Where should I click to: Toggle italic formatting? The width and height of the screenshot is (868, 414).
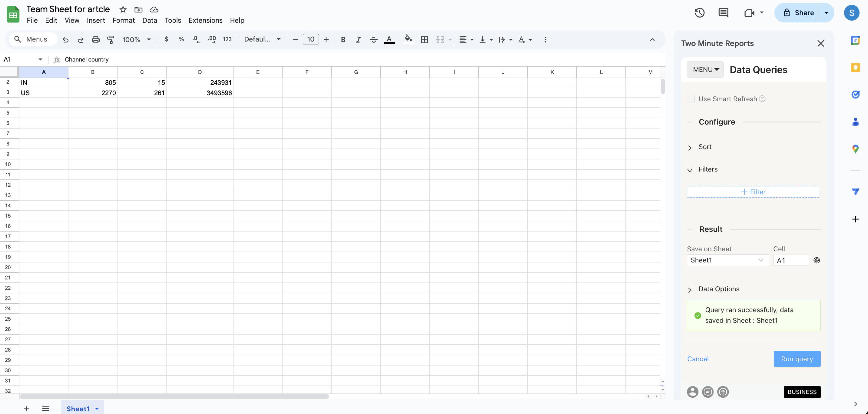tap(358, 39)
